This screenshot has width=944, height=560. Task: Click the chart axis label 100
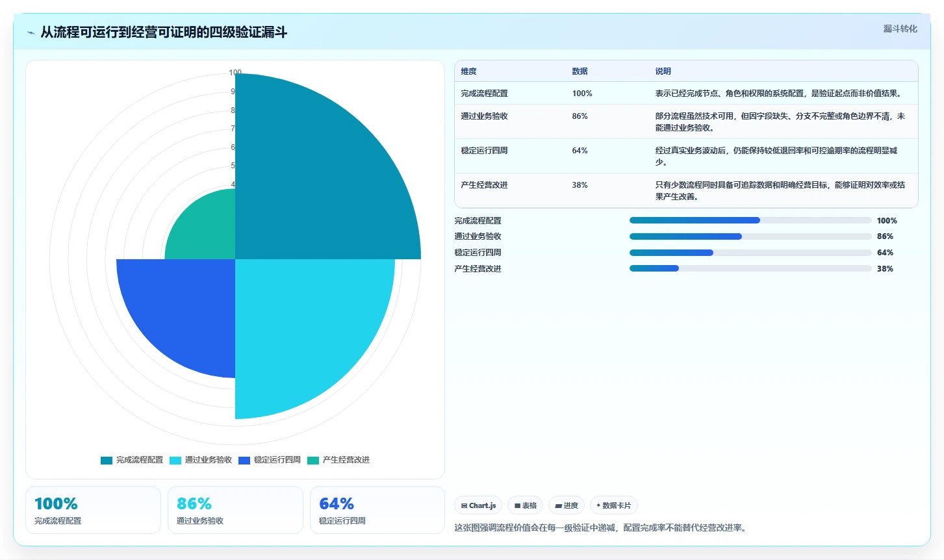(x=235, y=73)
